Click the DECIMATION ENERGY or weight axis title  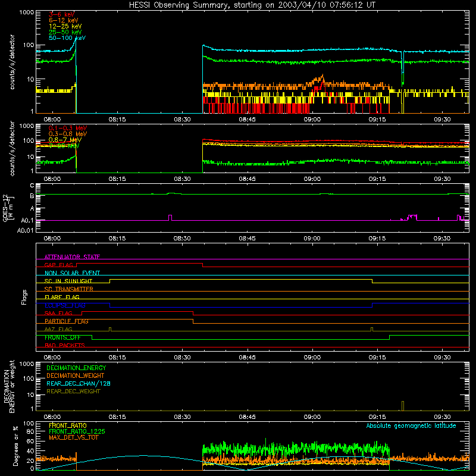click(x=9, y=386)
